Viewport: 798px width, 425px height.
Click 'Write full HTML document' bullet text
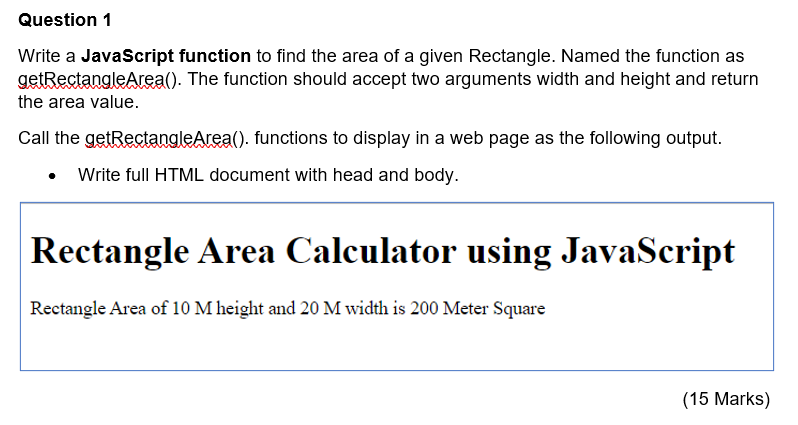pyautogui.click(x=268, y=175)
